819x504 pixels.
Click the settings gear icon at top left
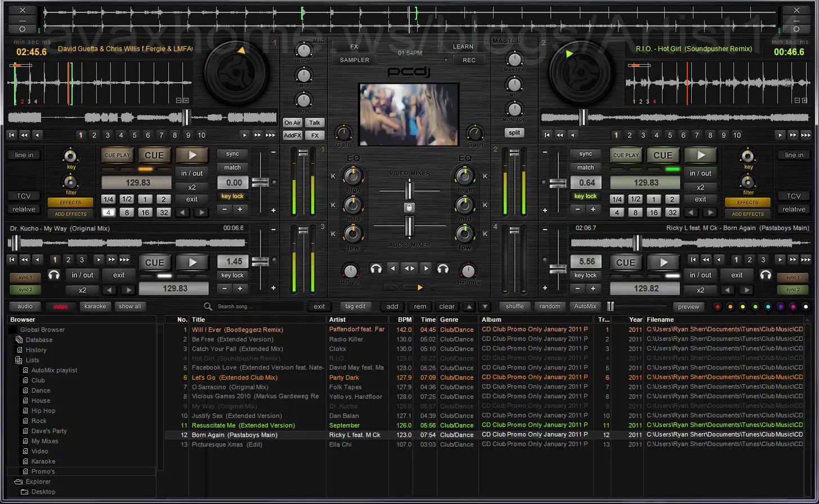pyautogui.click(x=22, y=29)
